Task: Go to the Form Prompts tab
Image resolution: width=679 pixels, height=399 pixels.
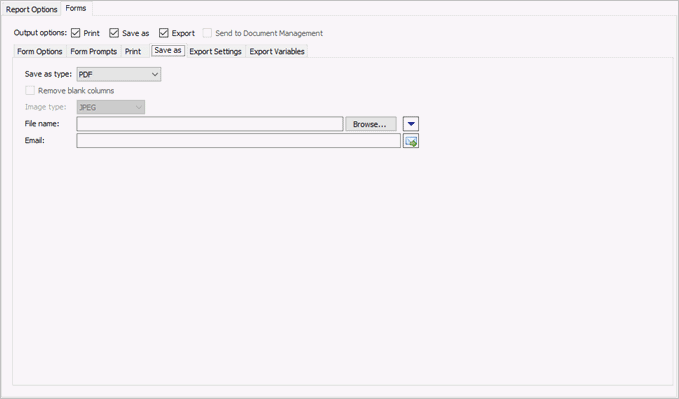Action: tap(94, 51)
